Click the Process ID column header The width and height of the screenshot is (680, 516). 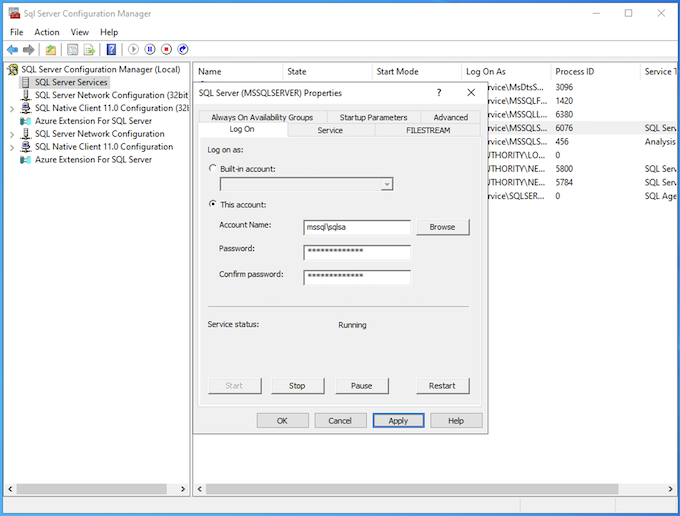coord(595,72)
